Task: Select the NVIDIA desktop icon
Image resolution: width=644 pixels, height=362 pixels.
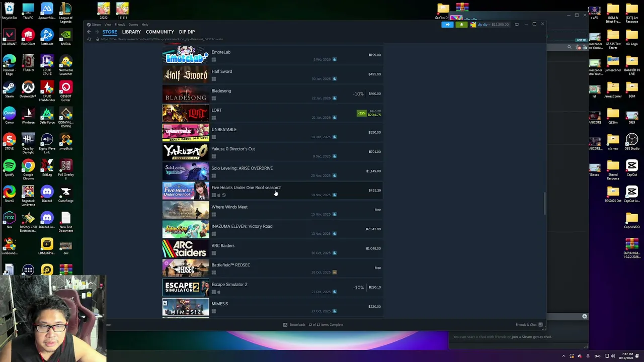Action: (66, 38)
